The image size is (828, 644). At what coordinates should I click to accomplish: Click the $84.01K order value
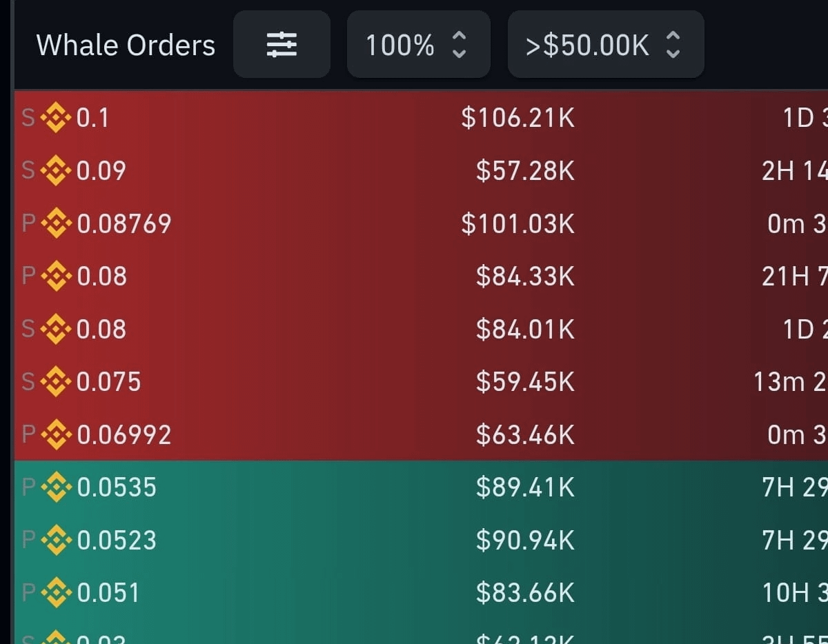(525, 330)
